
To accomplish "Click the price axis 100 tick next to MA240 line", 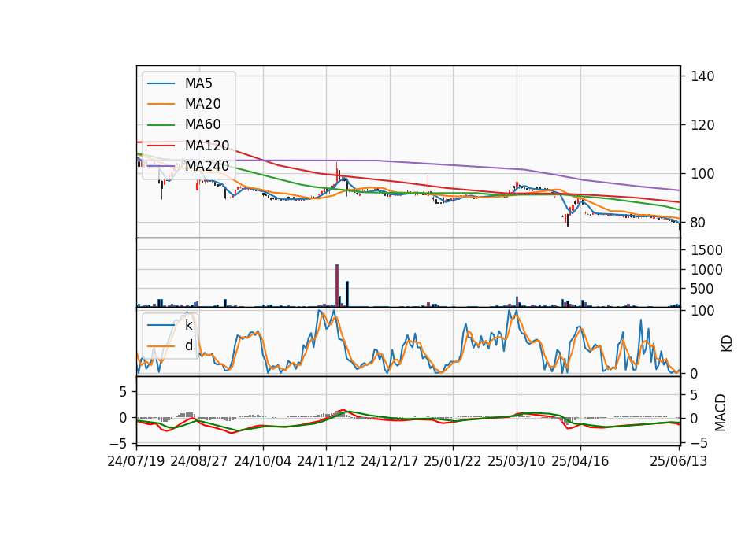I will pyautogui.click(x=702, y=174).
